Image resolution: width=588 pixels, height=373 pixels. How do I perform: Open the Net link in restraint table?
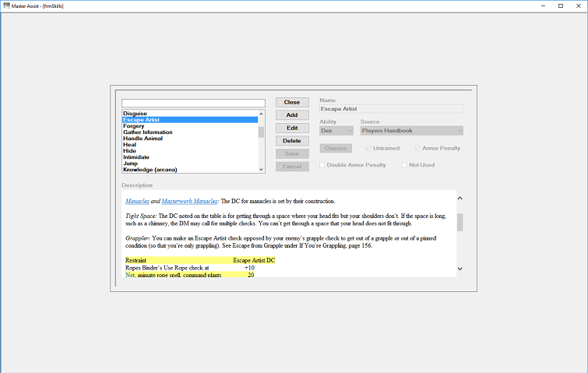[130, 275]
